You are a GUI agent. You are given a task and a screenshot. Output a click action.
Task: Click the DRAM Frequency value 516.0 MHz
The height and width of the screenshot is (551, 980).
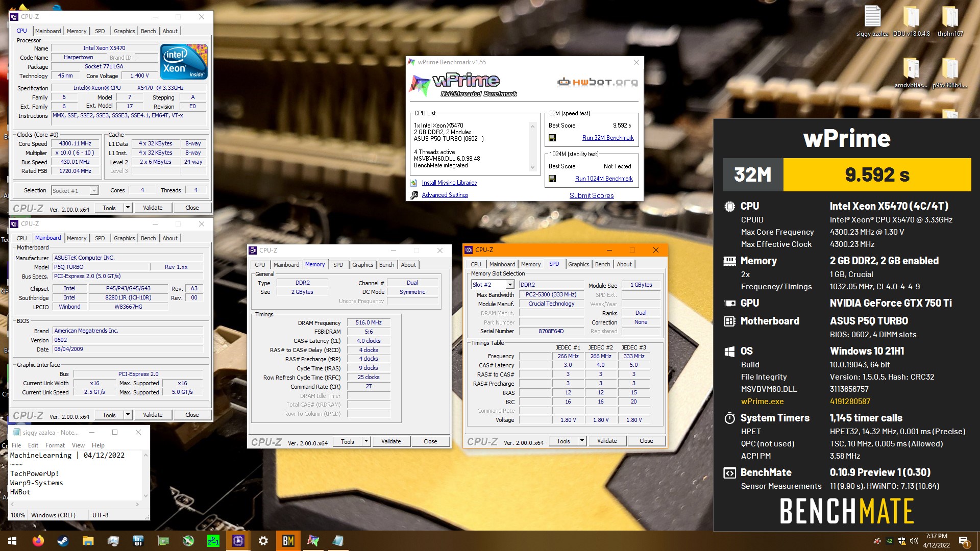[x=369, y=322]
